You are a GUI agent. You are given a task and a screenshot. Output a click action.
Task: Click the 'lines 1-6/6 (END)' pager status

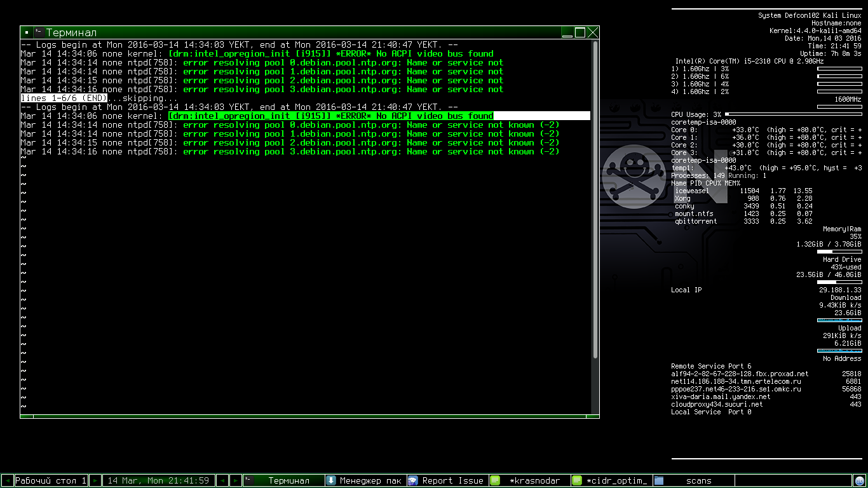(64, 98)
